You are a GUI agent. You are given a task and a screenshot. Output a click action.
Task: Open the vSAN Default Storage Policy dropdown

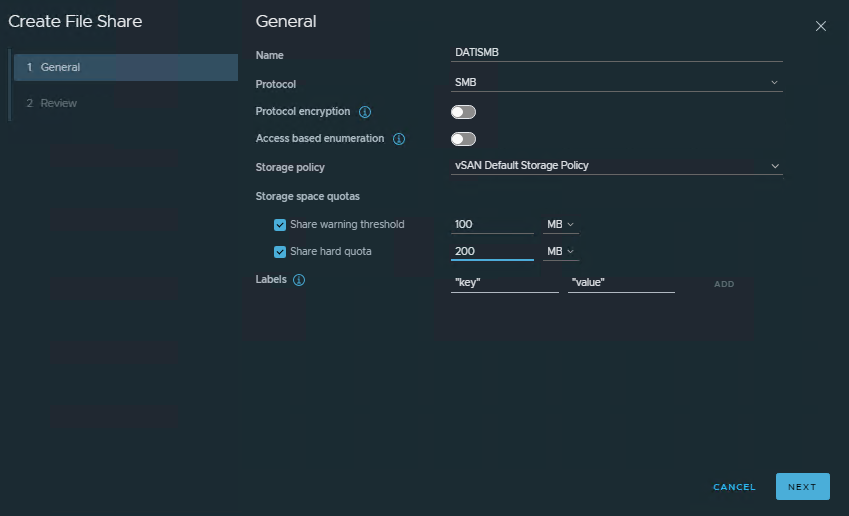click(x=617, y=166)
